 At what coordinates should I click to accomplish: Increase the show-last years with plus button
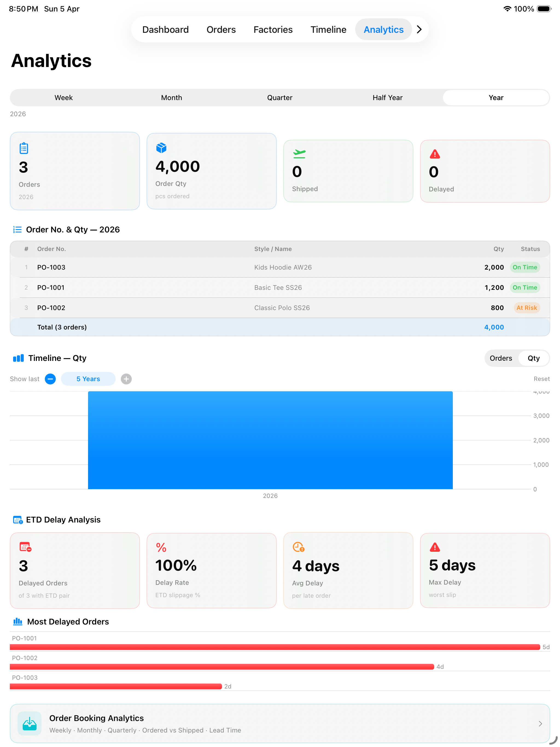[126, 379]
